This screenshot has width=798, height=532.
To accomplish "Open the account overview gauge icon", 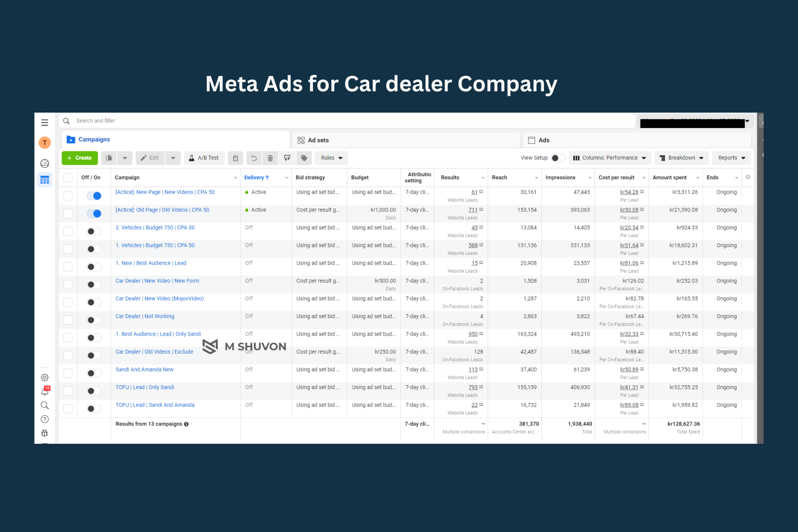I will point(45,163).
